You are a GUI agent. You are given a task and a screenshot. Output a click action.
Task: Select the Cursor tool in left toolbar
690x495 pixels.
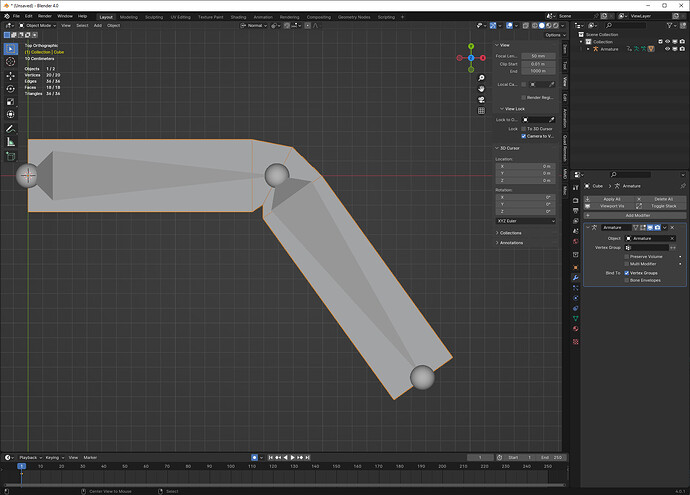coord(11,62)
